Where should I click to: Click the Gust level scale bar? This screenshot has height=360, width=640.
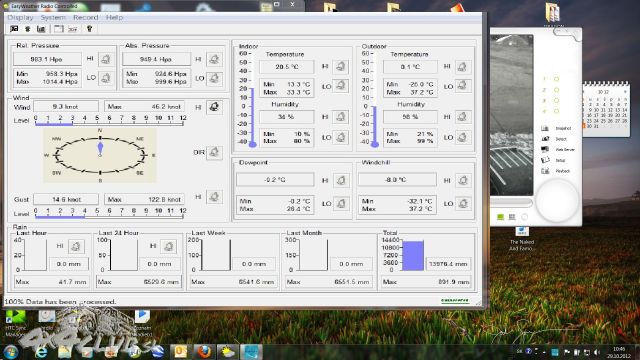109,213
